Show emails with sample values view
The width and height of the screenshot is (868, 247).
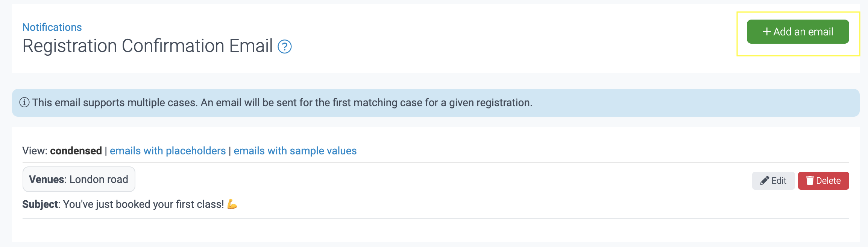(295, 151)
